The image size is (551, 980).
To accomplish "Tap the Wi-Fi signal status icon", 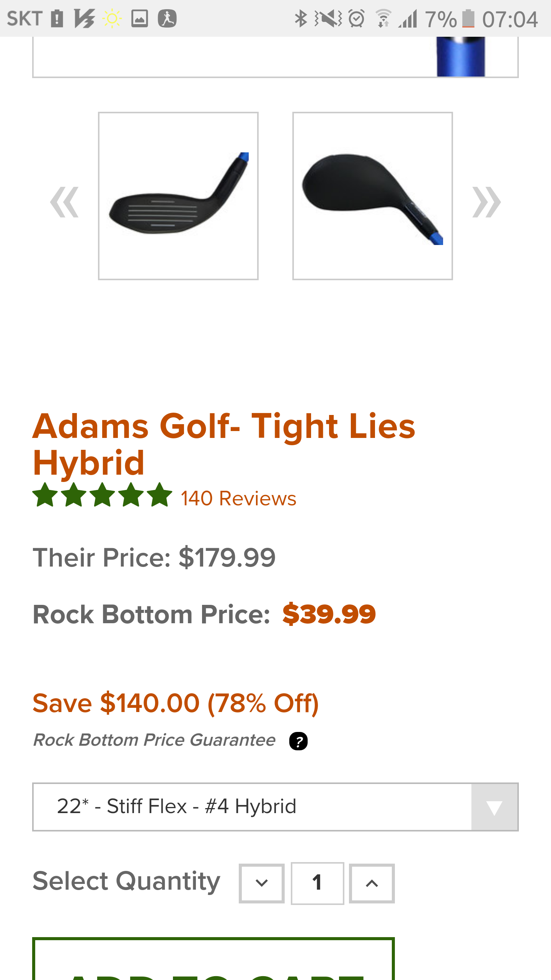I will point(383,18).
